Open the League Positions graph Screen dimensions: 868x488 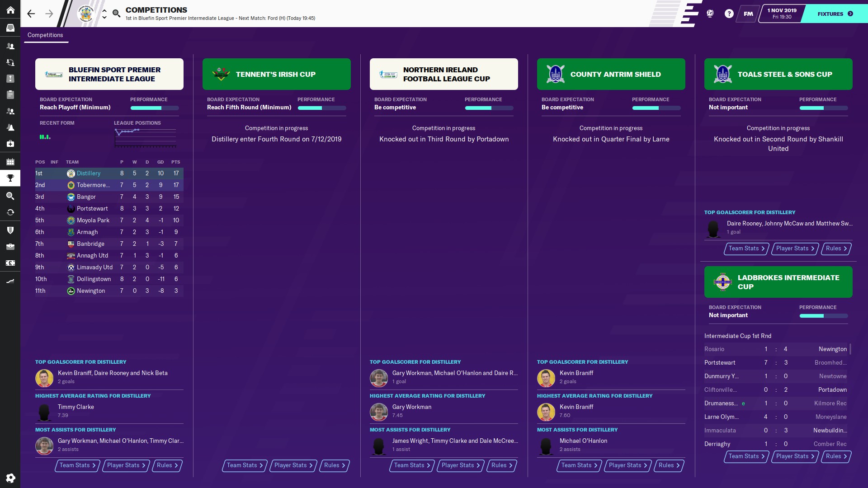point(145,138)
